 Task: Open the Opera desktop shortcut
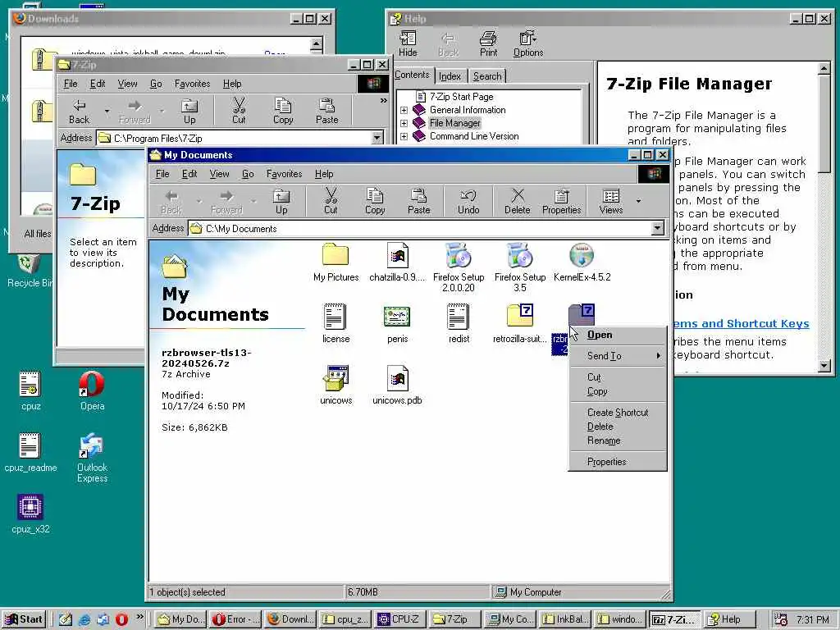pos(92,390)
